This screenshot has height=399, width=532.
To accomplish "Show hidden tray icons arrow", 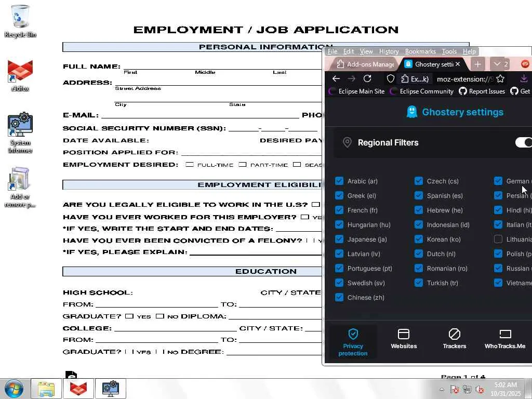I will point(442,390).
